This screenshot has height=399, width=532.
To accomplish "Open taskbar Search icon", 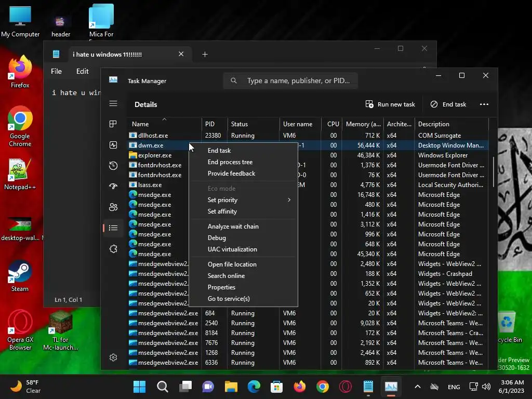I will click(x=163, y=387).
